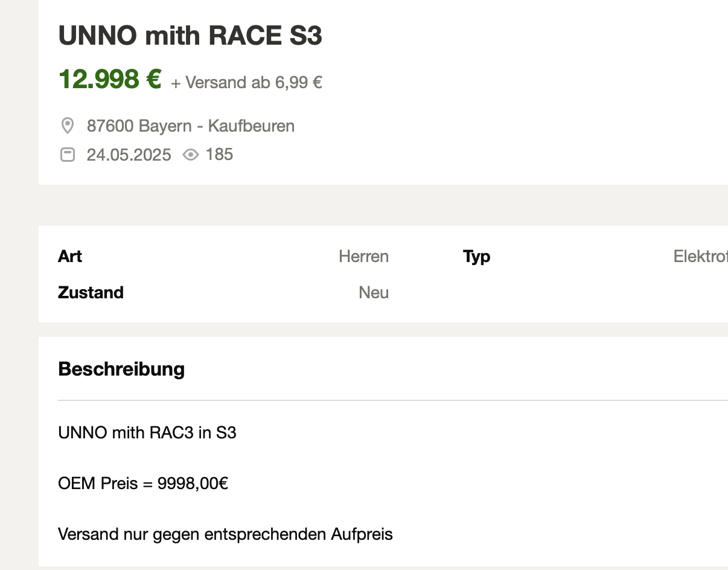Click the Art attribute label
The image size is (728, 570).
(70, 256)
